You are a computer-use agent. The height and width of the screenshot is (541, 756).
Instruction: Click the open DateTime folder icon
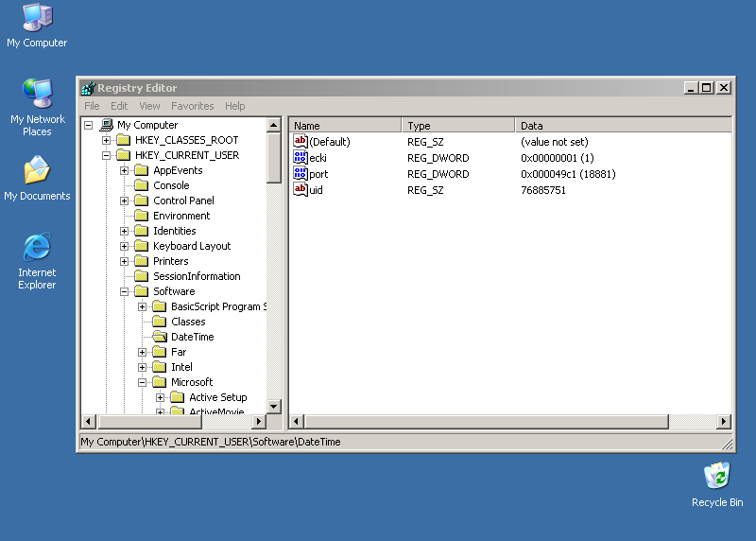[x=160, y=337]
